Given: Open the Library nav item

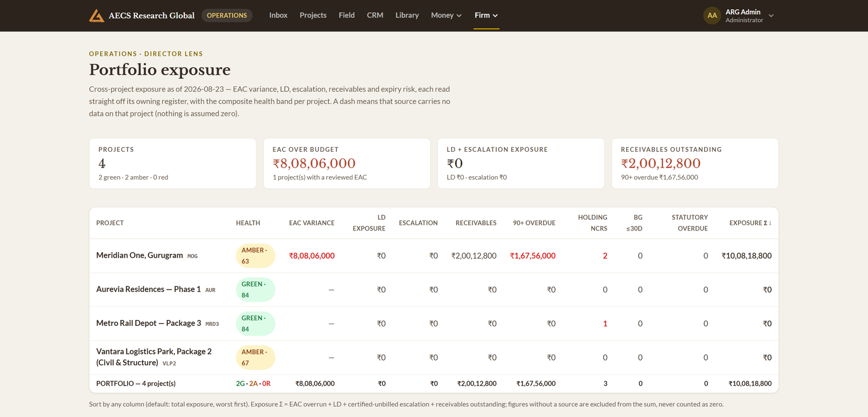Looking at the screenshot, I should tap(407, 15).
